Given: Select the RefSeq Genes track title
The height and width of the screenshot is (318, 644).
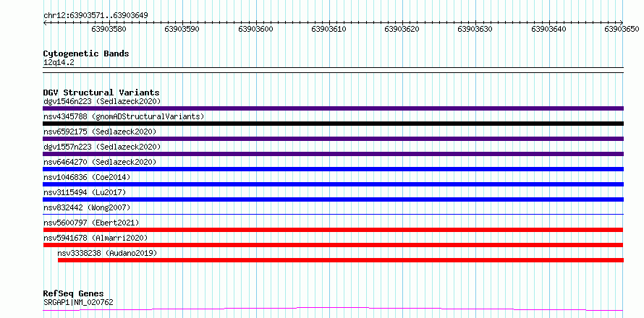Looking at the screenshot, I should 74,294.
